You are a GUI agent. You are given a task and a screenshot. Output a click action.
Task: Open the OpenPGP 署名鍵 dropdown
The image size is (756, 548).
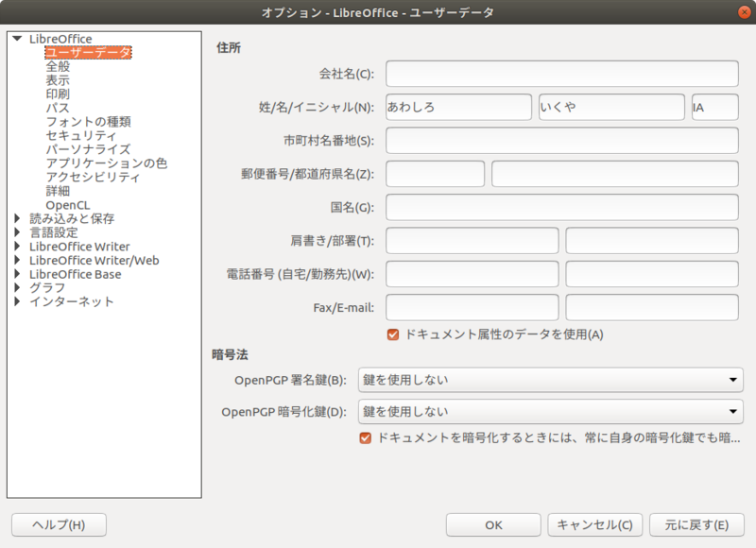pyautogui.click(x=550, y=380)
